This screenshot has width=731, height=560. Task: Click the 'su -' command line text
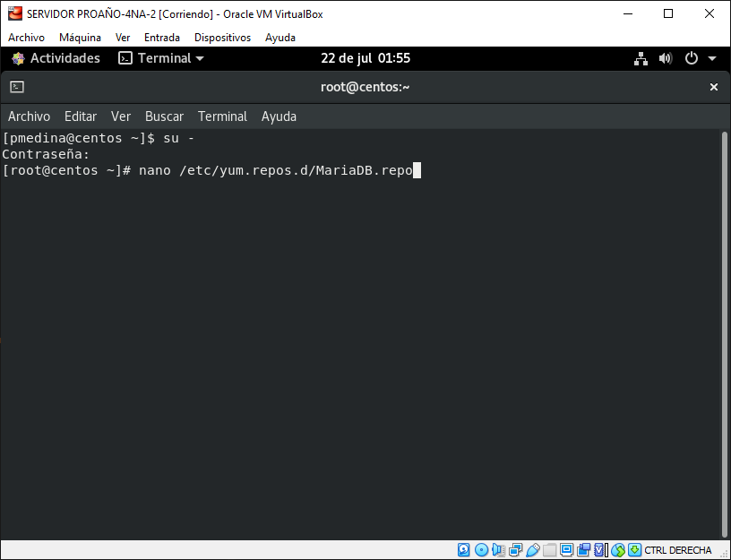pyautogui.click(x=178, y=139)
